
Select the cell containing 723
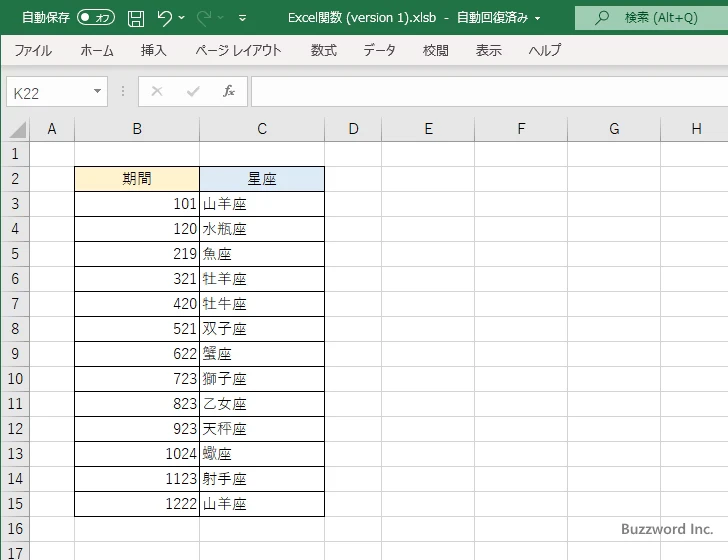click(137, 379)
